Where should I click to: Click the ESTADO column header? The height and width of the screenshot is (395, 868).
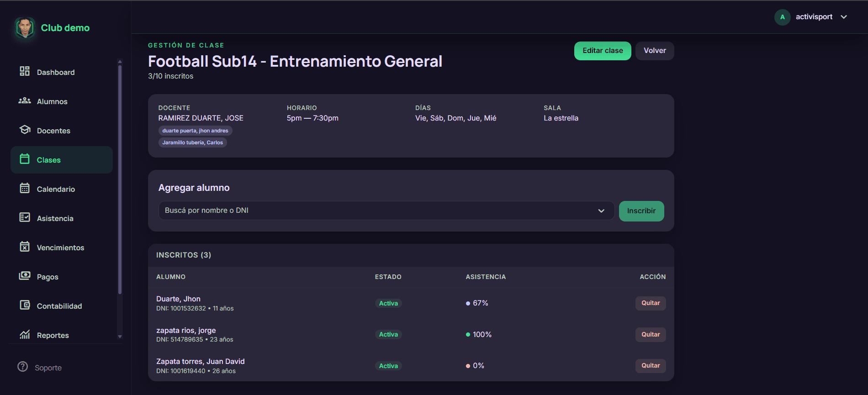[x=388, y=277]
